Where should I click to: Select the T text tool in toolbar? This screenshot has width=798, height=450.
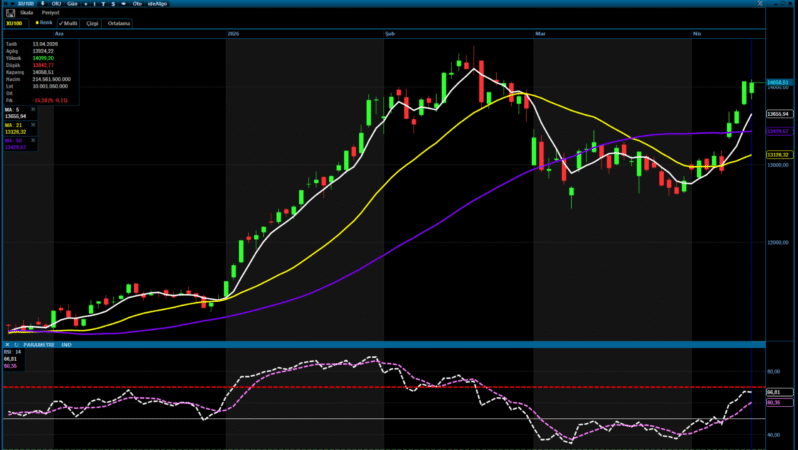[102, 4]
